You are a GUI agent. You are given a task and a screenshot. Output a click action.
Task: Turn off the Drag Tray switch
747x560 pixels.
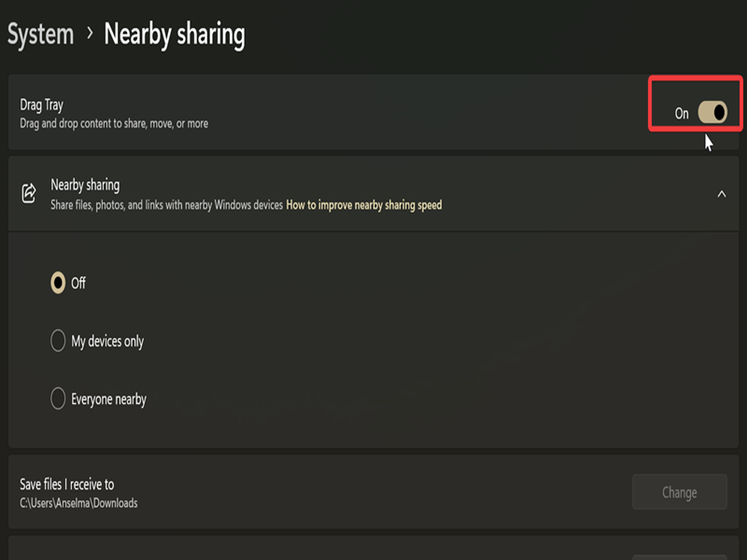pyautogui.click(x=712, y=113)
